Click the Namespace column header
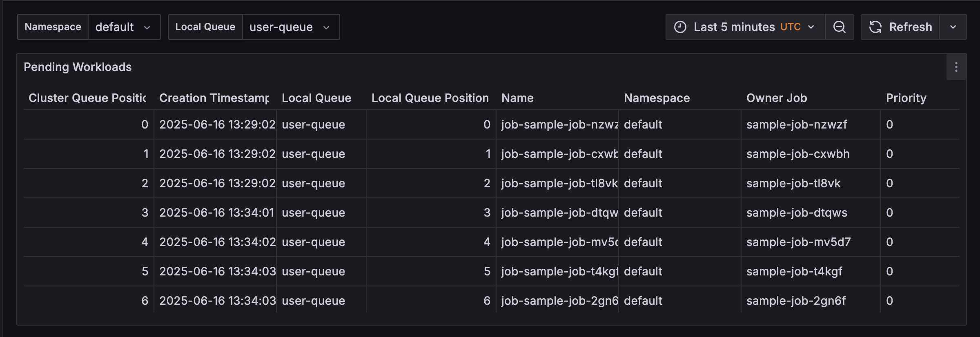This screenshot has height=337, width=980. pyautogui.click(x=657, y=98)
